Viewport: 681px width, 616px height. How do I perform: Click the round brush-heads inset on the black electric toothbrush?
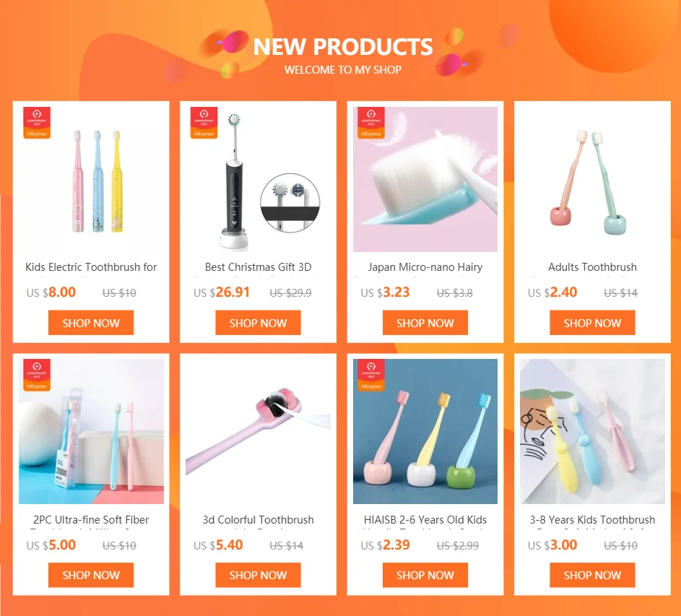[290, 203]
